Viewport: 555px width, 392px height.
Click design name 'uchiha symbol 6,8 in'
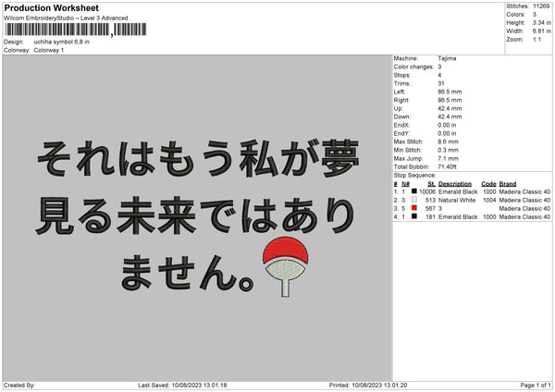[x=62, y=42]
